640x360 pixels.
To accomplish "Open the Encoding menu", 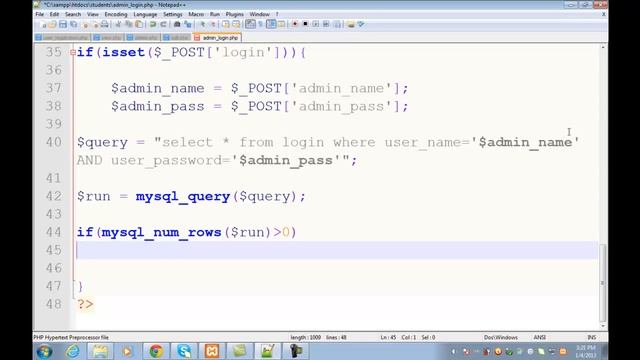I will pyautogui.click(x=116, y=14).
